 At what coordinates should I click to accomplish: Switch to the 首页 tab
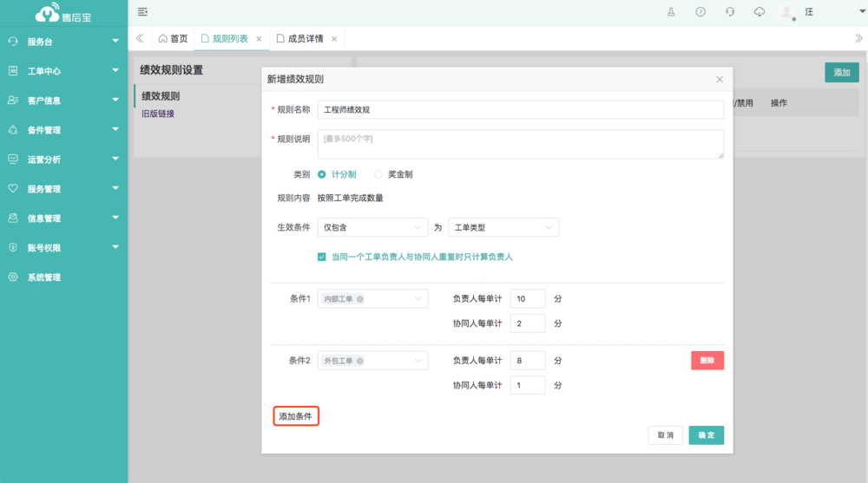click(173, 39)
